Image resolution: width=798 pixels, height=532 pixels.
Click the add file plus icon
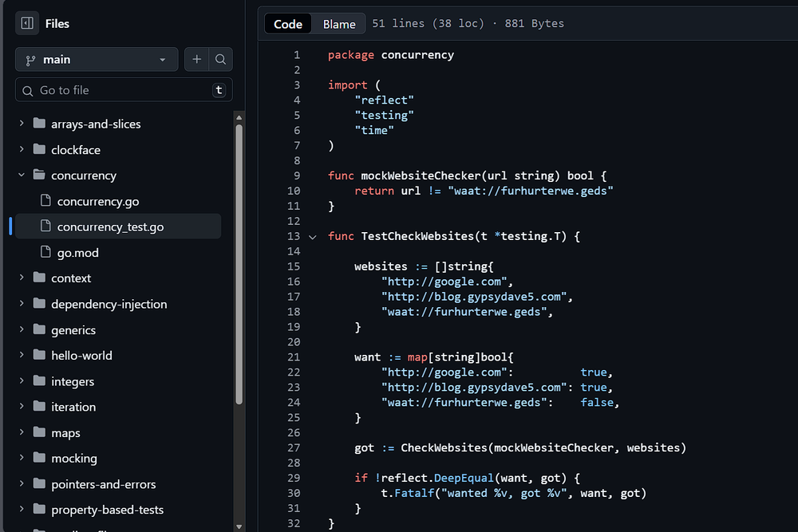[x=196, y=59]
